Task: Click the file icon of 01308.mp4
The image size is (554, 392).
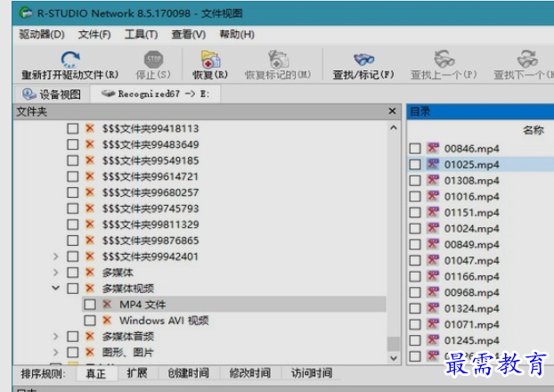Action: (433, 180)
